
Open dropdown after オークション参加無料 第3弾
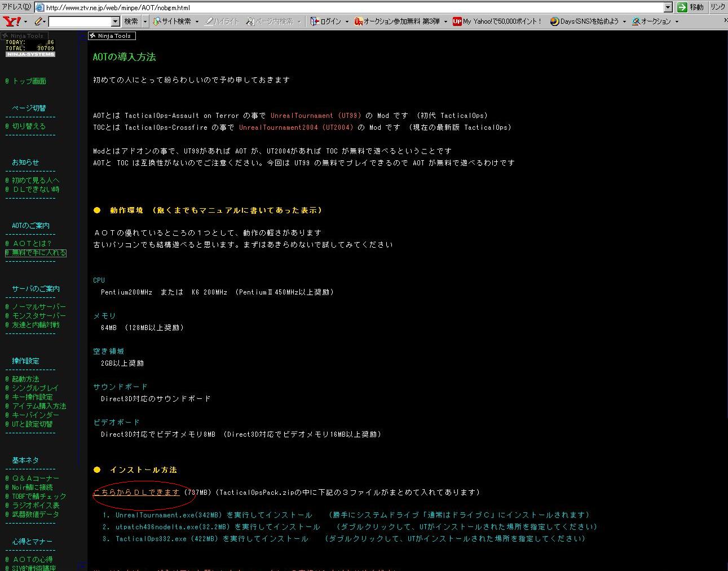445,22
